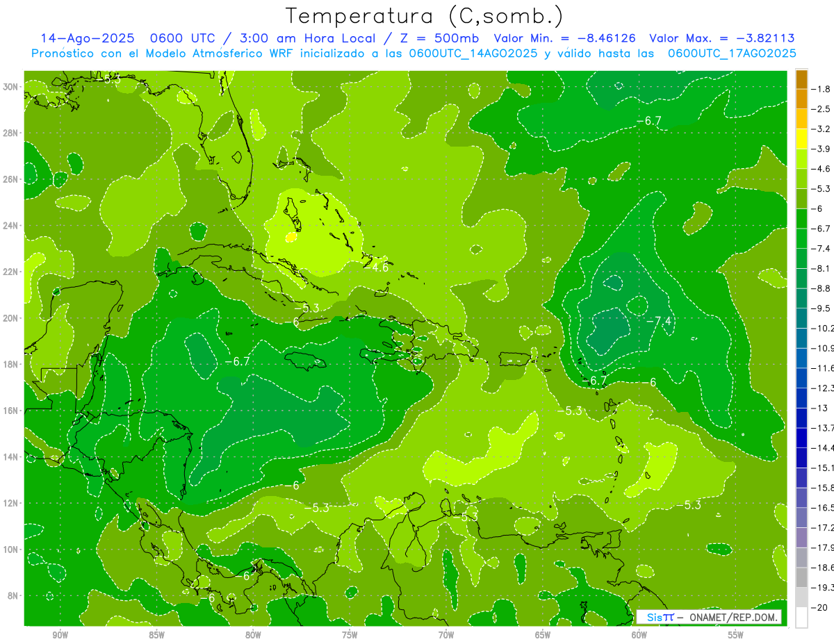The image size is (834, 644).
Task: Click the purple legend swatch between -16.5 and -17.2
Action: tap(801, 518)
